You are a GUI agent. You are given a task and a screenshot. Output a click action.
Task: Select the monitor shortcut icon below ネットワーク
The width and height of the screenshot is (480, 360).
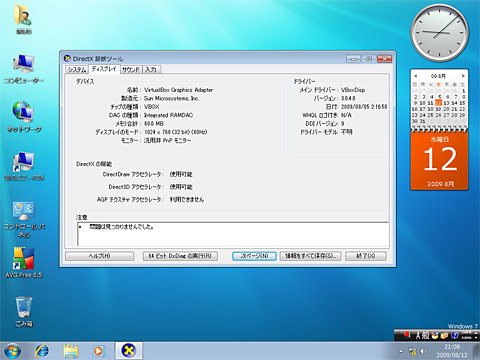click(x=24, y=166)
